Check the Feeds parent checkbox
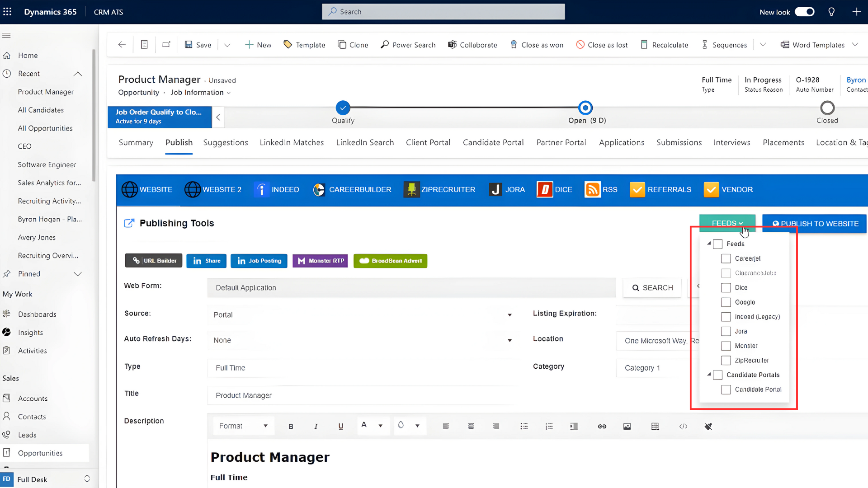The image size is (868, 488). [x=717, y=244]
